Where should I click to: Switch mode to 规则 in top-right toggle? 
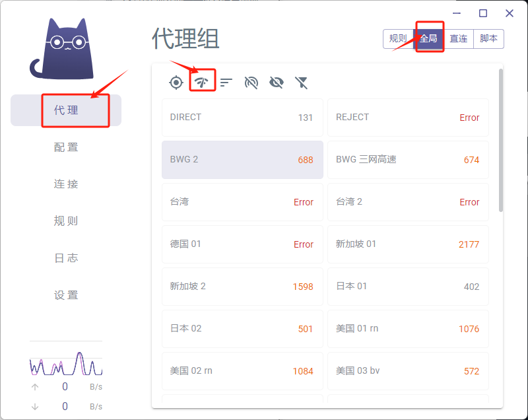(x=398, y=39)
